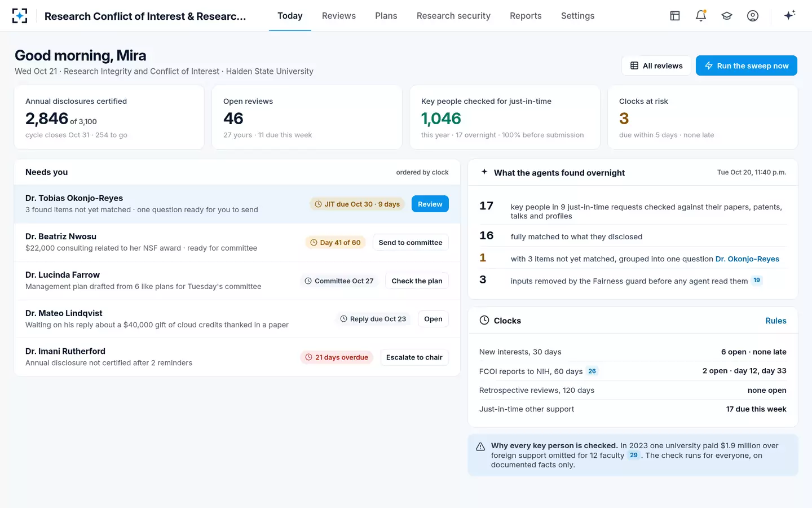812x508 pixels.
Task: Open the Settings tab
Action: (x=577, y=16)
